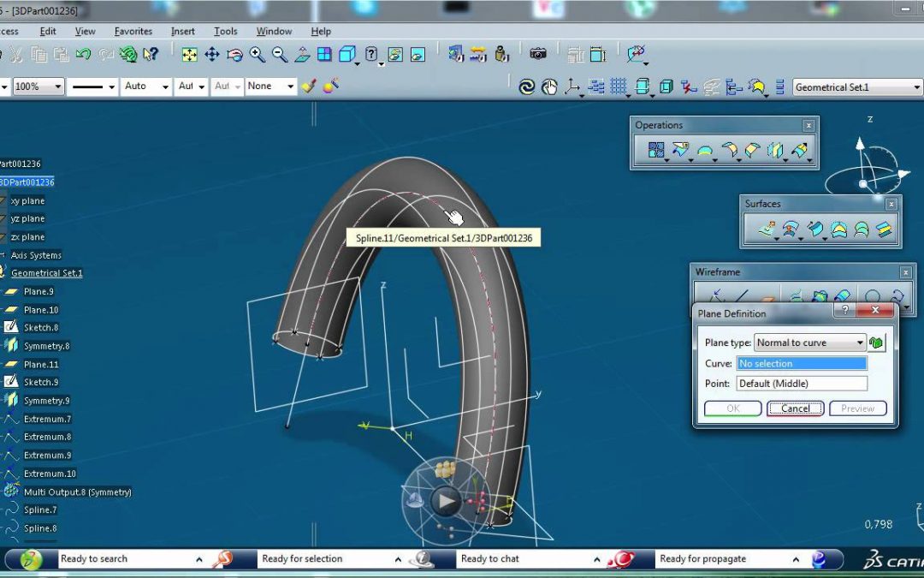Click the Curve selection field
The width and height of the screenshot is (924, 578).
[x=802, y=364]
